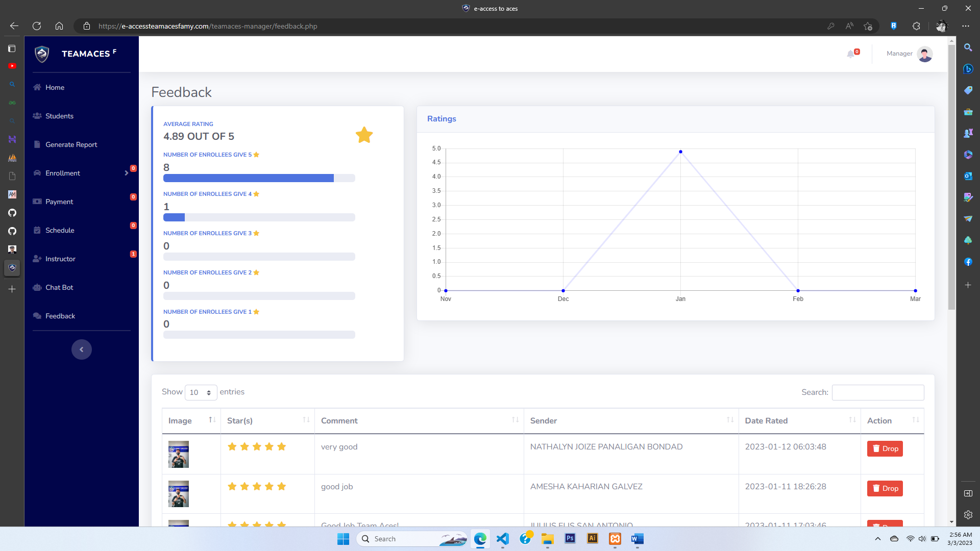Open the Manager profile avatar
The image size is (980, 551).
[924, 54]
